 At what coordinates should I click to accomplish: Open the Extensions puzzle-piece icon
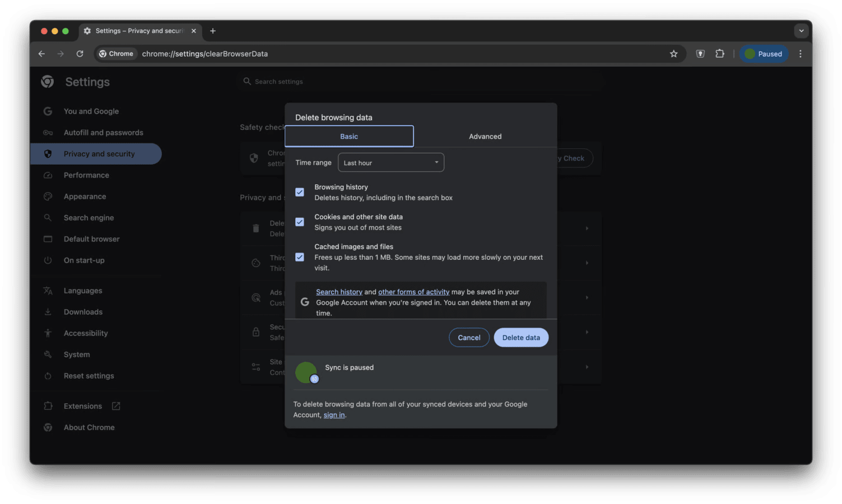tap(720, 54)
